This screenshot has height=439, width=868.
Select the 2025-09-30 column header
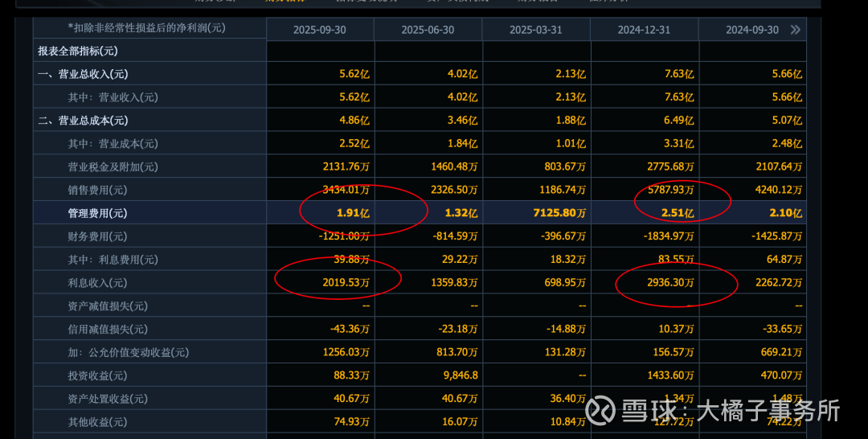click(319, 30)
